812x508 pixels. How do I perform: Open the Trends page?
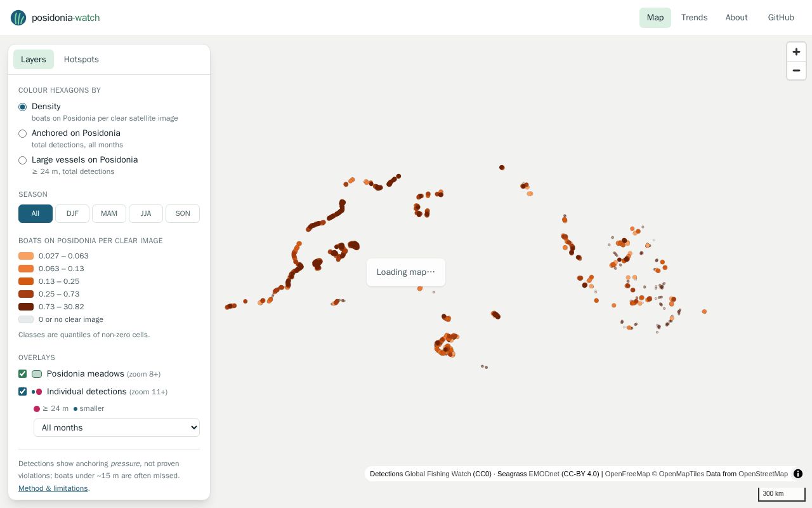(x=694, y=18)
